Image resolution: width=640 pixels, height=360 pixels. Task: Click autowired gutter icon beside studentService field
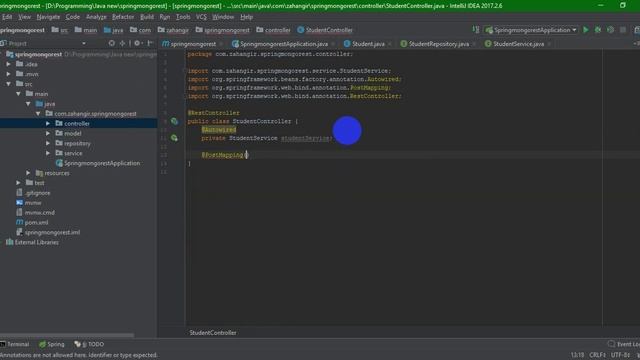coord(174,138)
